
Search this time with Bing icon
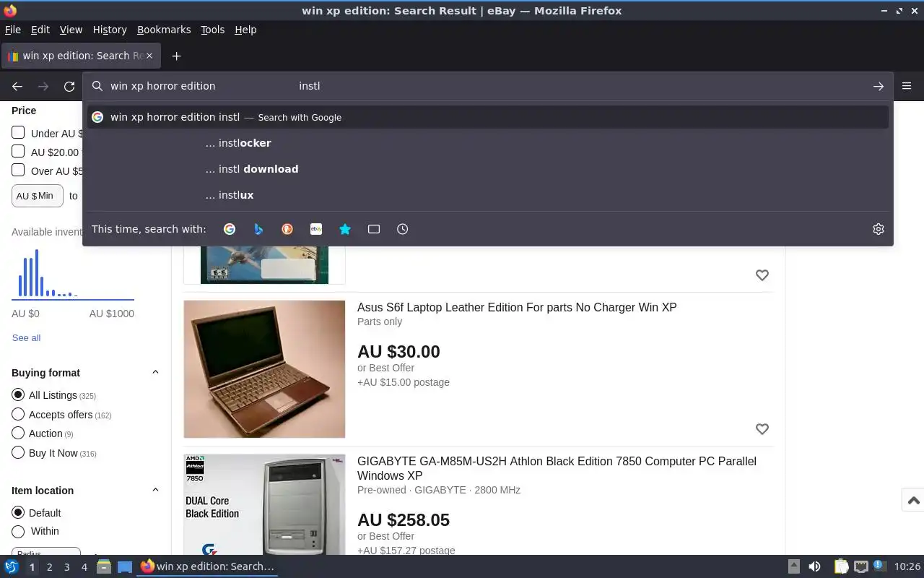coord(258,229)
